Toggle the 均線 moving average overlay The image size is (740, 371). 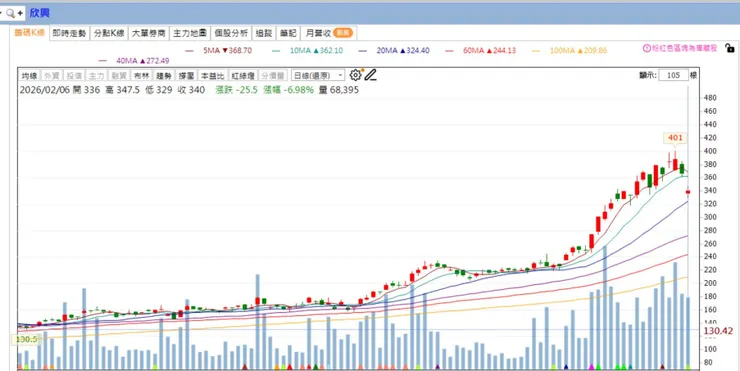(x=29, y=76)
